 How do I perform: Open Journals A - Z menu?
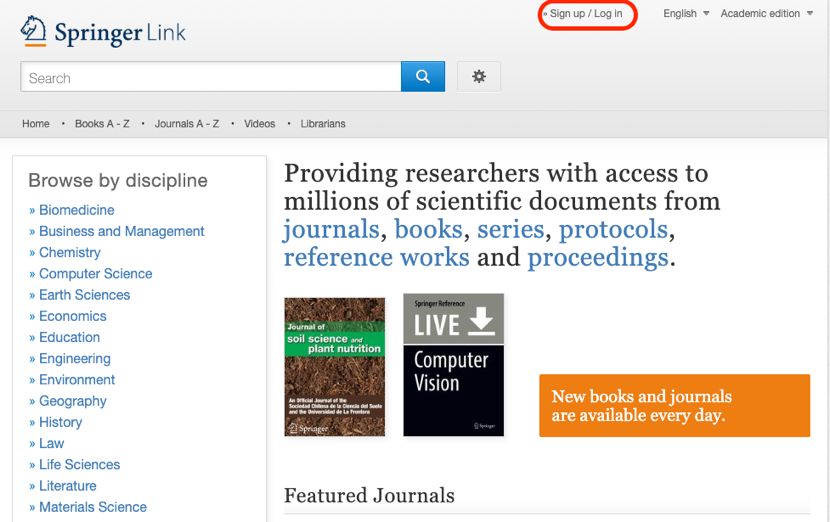pyautogui.click(x=187, y=124)
